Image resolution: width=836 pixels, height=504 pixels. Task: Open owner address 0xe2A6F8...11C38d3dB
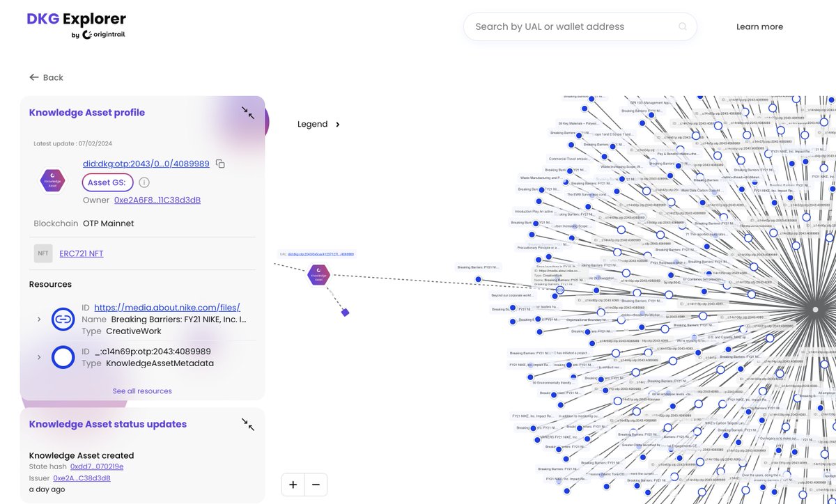point(157,200)
